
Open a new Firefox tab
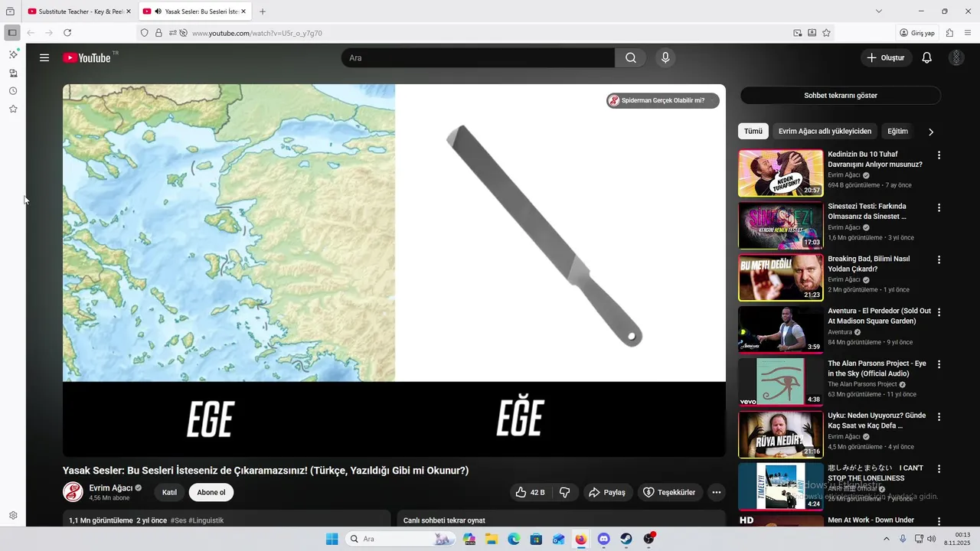[263, 11]
